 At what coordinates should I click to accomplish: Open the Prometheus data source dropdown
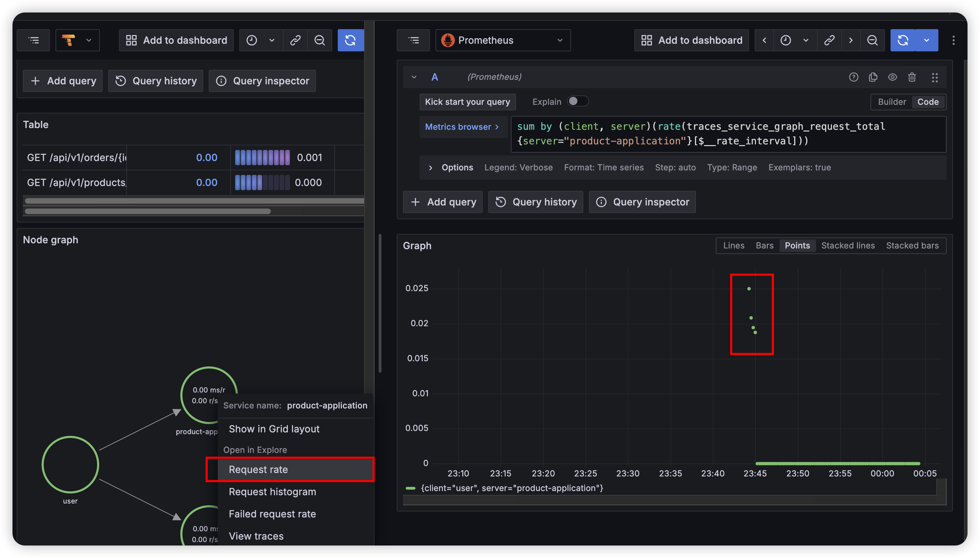[x=502, y=40]
